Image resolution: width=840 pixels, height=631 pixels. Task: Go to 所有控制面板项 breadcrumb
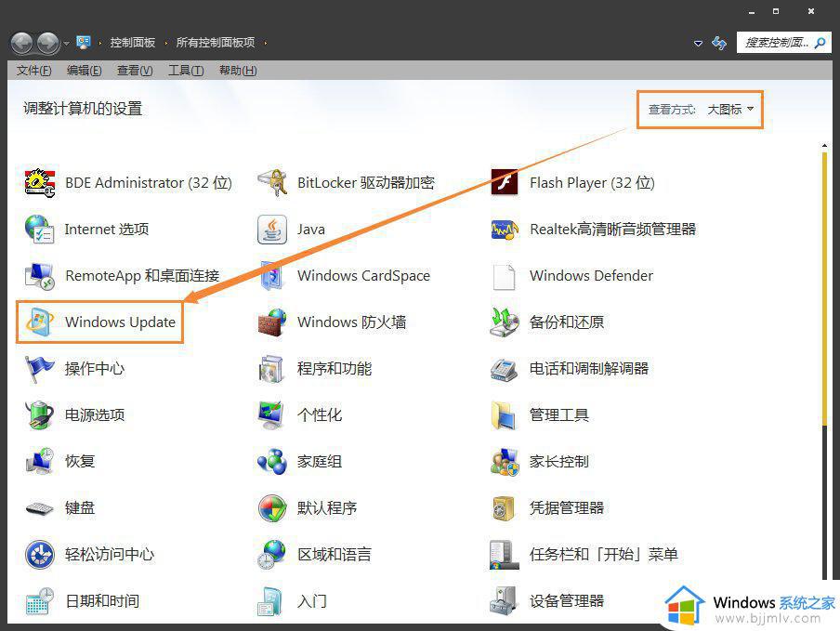coord(216,43)
